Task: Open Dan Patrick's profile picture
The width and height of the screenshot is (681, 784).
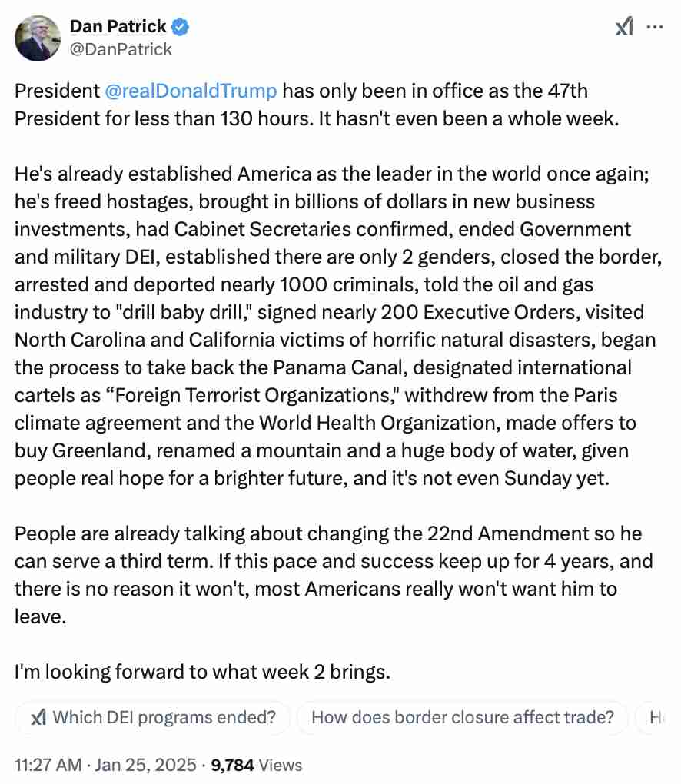Action: 38,38
